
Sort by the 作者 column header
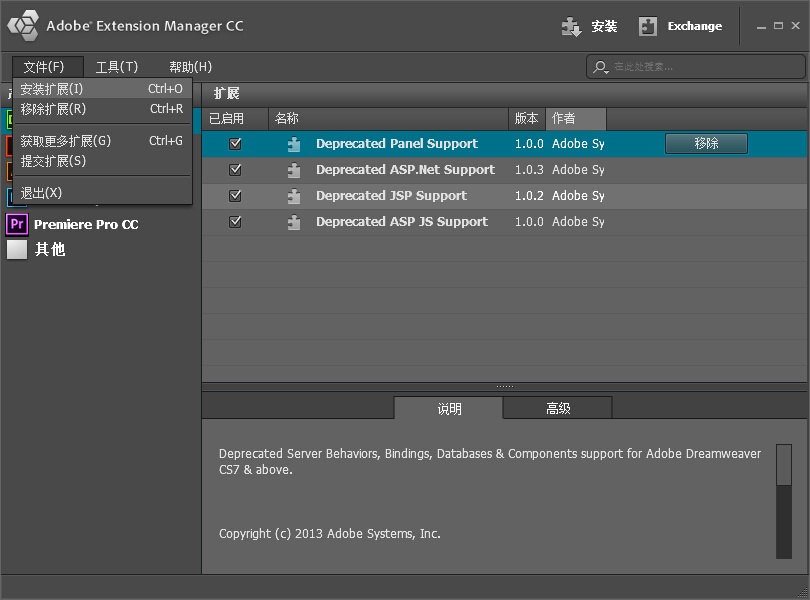coord(576,119)
